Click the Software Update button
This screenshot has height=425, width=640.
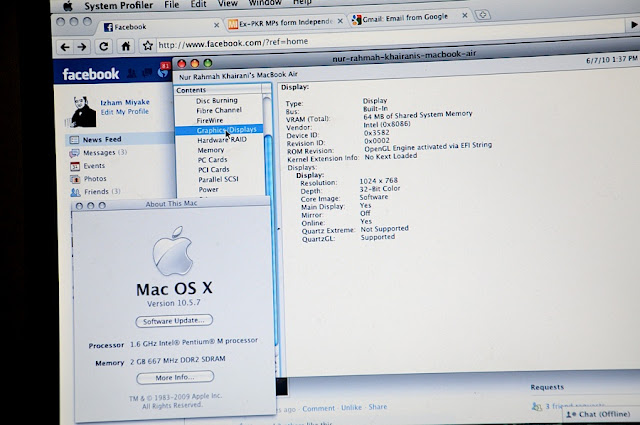tap(174, 321)
